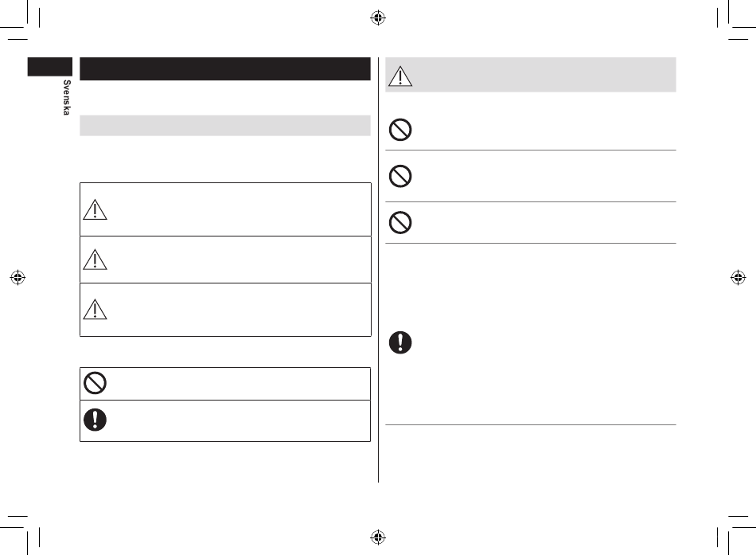Select the mandatory exclamation symbol in the two-row bordered box
Image resolution: width=756 pixels, height=555 pixels.
click(x=95, y=420)
